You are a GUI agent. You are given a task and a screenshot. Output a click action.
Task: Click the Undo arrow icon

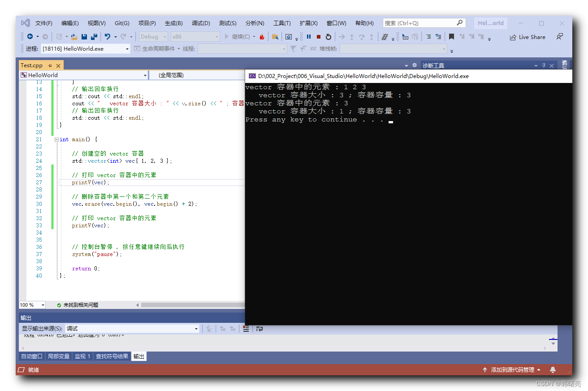click(108, 37)
